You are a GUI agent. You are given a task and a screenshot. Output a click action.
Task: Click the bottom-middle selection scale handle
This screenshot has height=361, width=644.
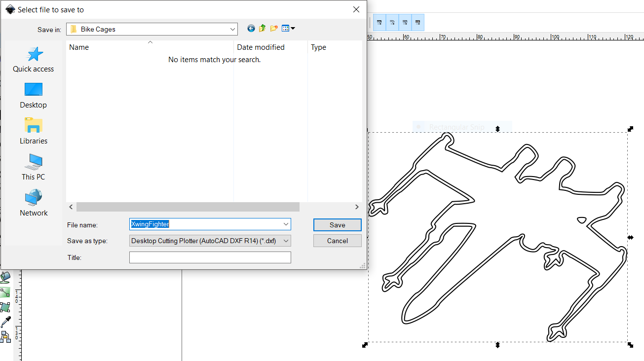[498, 345]
